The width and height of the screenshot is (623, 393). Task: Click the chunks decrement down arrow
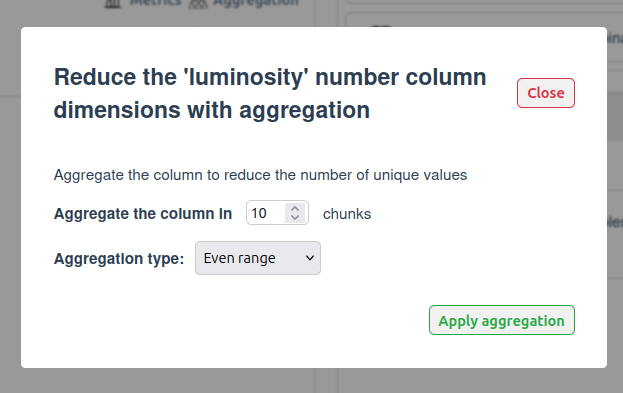click(x=295, y=217)
